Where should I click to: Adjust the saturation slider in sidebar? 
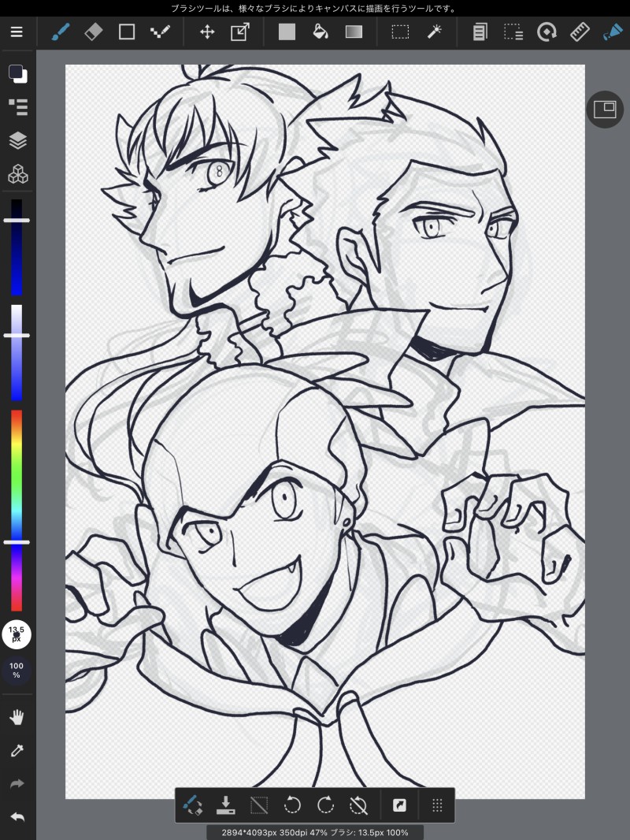17,352
